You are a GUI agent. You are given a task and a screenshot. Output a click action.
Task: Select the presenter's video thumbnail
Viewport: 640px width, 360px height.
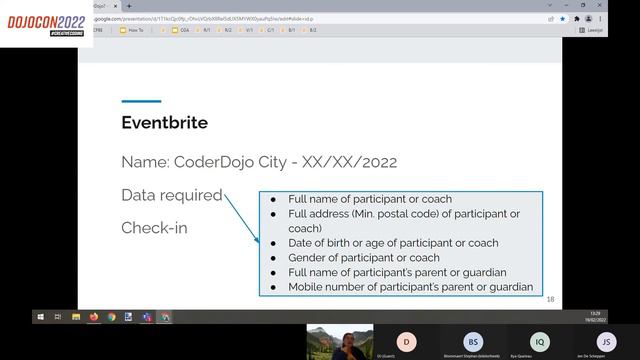point(340,342)
